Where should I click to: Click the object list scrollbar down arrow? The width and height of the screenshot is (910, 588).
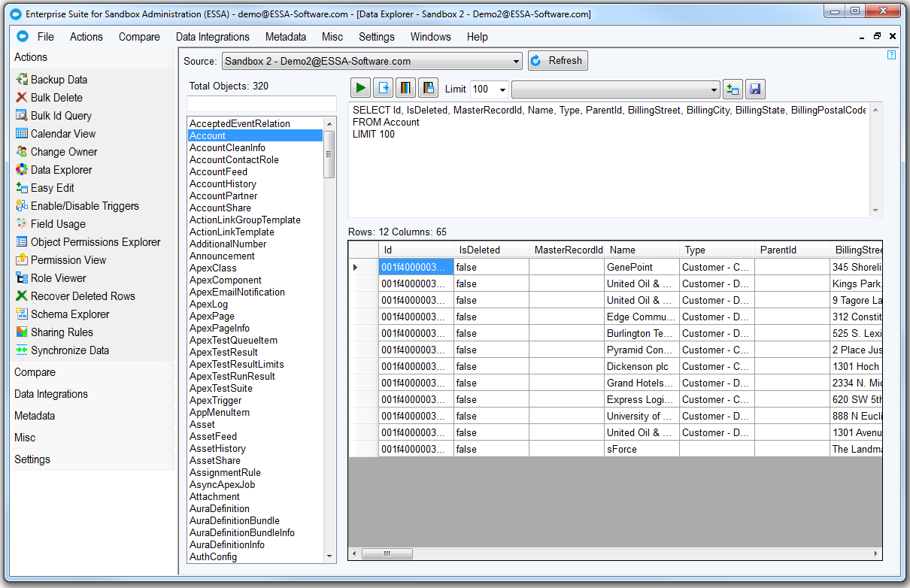[329, 556]
